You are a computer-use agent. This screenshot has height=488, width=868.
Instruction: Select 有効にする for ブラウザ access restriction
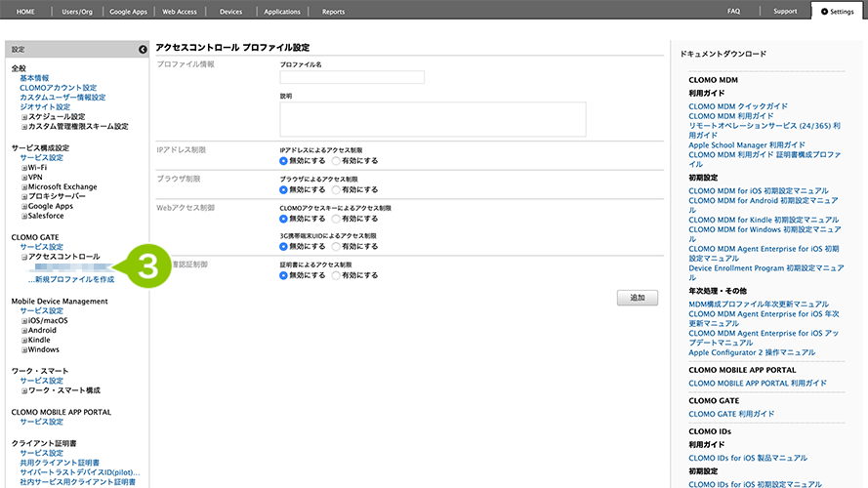[x=336, y=189]
